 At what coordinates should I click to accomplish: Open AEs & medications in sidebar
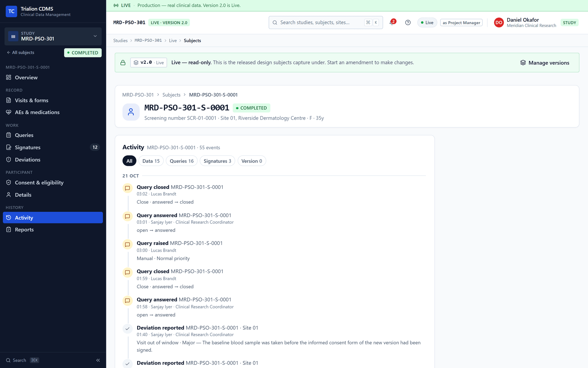click(x=53, y=112)
